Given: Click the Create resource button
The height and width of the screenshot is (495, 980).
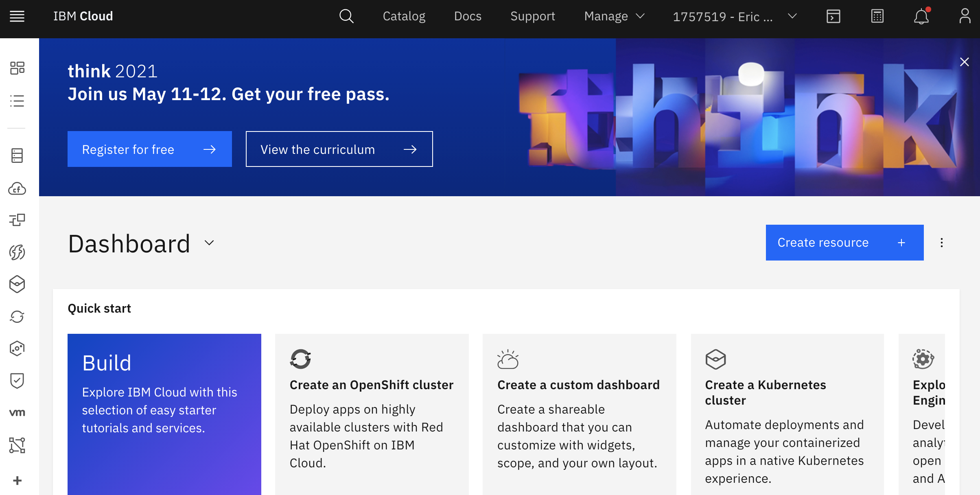Looking at the screenshot, I should coord(844,242).
